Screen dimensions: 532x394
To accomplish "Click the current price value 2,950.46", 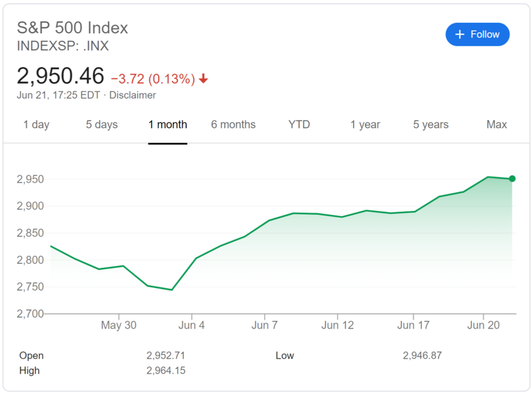I will [x=61, y=75].
